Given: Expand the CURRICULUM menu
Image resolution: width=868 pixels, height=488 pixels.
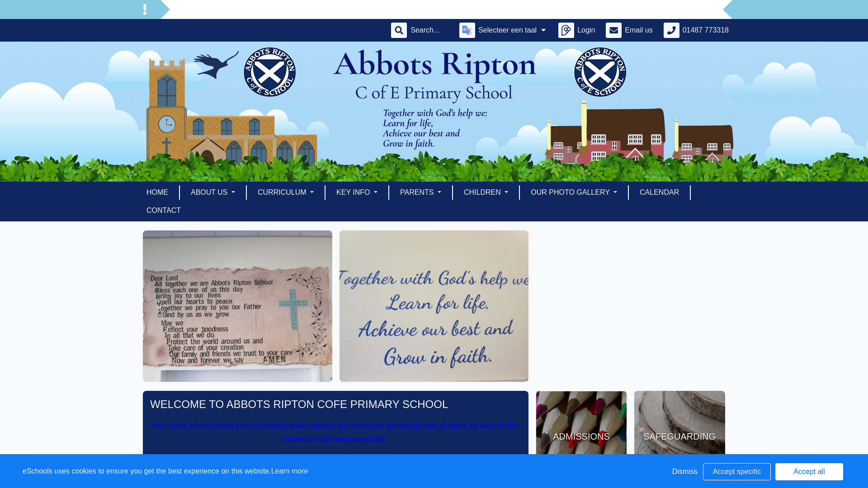Looking at the screenshot, I should (x=286, y=192).
